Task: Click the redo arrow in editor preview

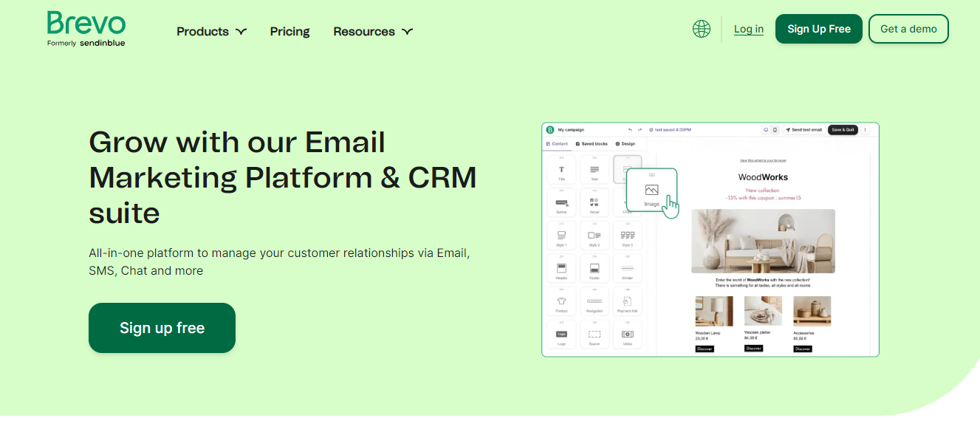Action: click(x=640, y=130)
